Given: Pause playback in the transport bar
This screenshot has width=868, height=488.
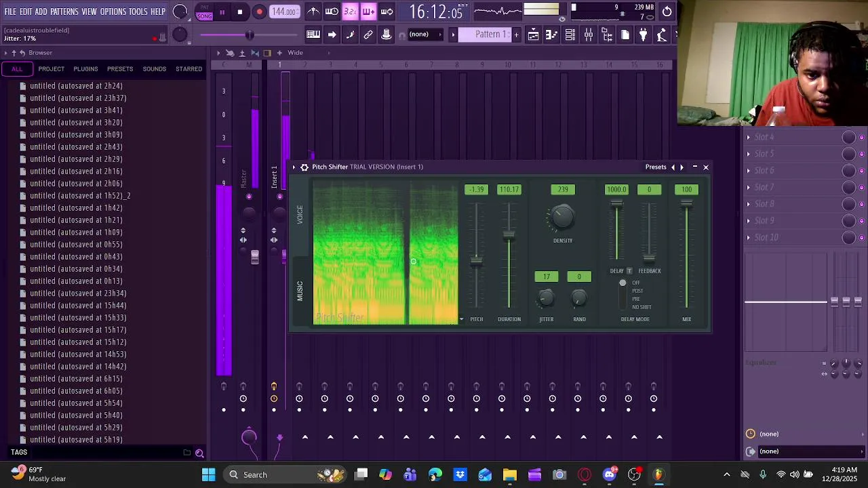Looking at the screenshot, I should point(222,12).
